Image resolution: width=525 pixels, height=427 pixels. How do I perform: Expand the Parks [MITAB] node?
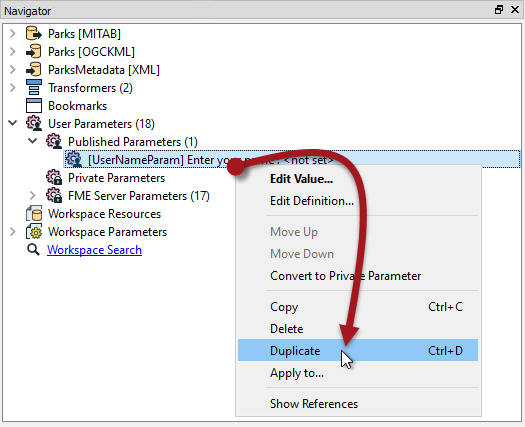click(x=13, y=33)
